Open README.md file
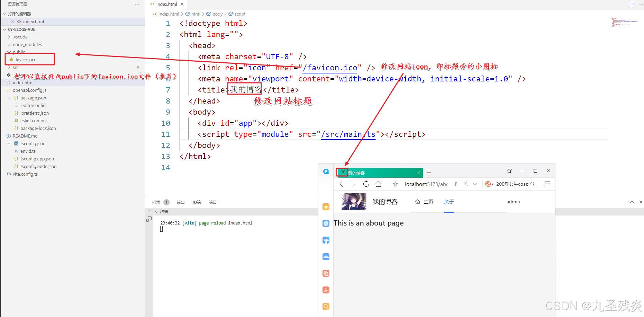 click(25, 136)
